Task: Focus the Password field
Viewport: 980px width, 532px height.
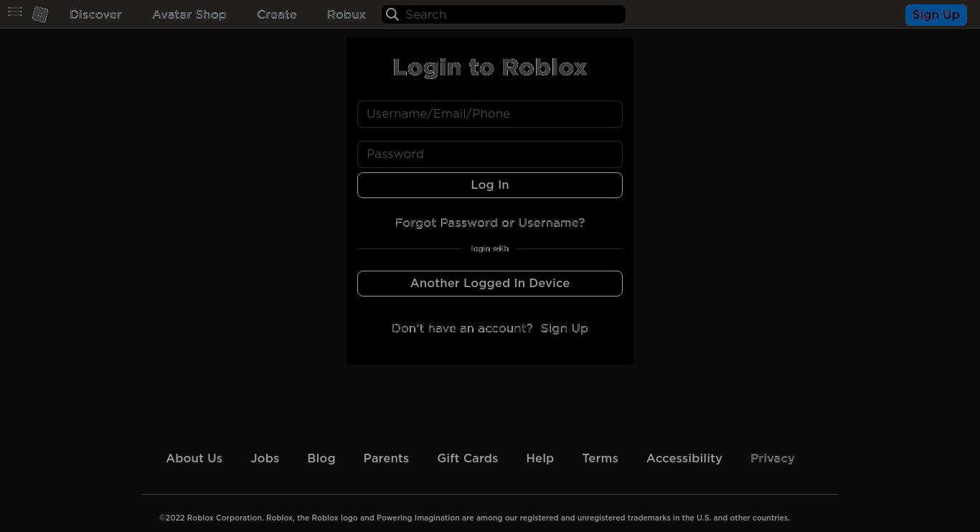Action: 490,154
